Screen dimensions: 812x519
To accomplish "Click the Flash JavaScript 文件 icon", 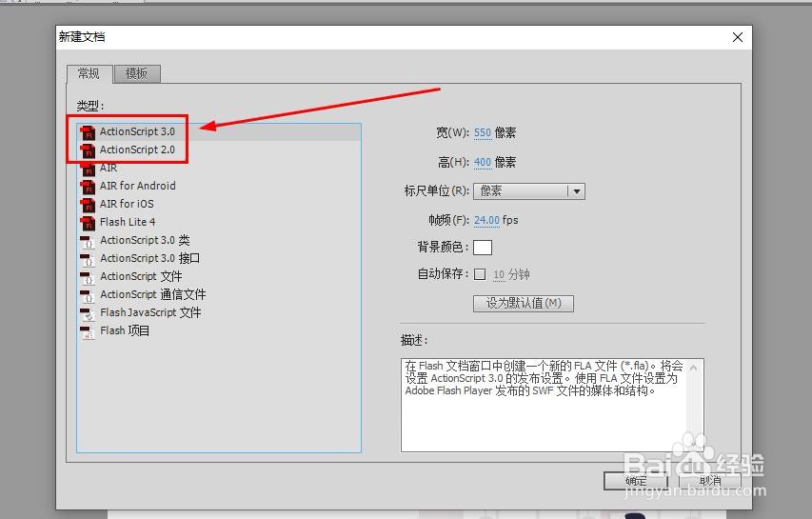I will 88,313.
